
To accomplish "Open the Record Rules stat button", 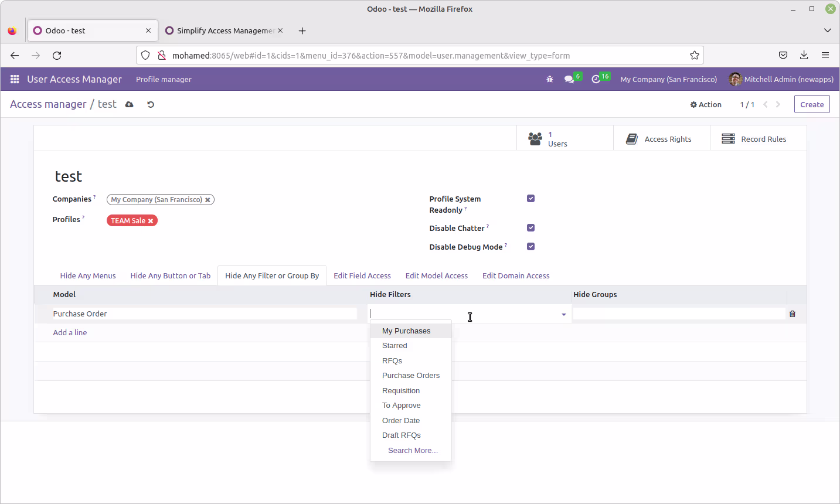I will 759,139.
